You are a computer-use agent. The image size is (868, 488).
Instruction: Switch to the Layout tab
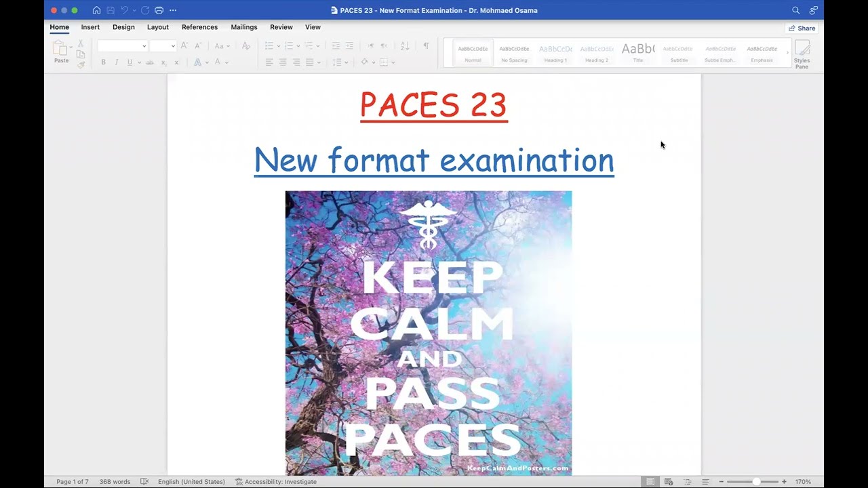[x=158, y=27]
